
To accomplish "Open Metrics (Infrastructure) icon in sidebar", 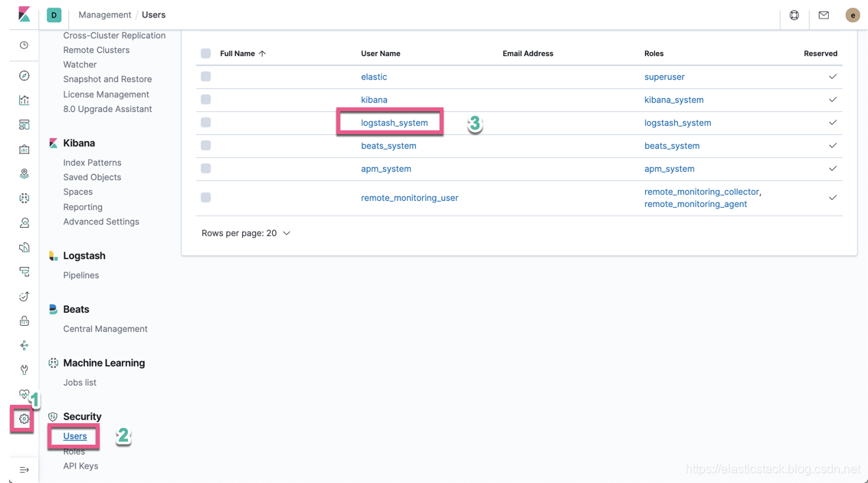I will 24,222.
